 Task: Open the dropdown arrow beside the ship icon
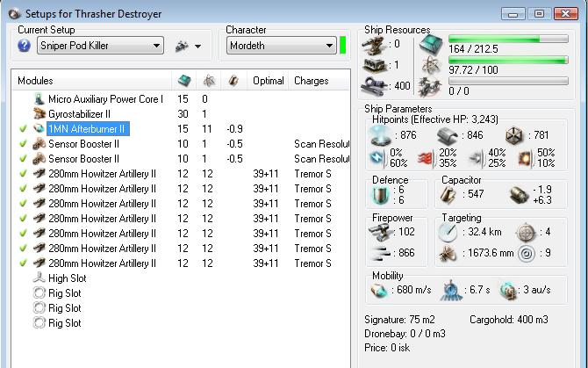pos(197,47)
